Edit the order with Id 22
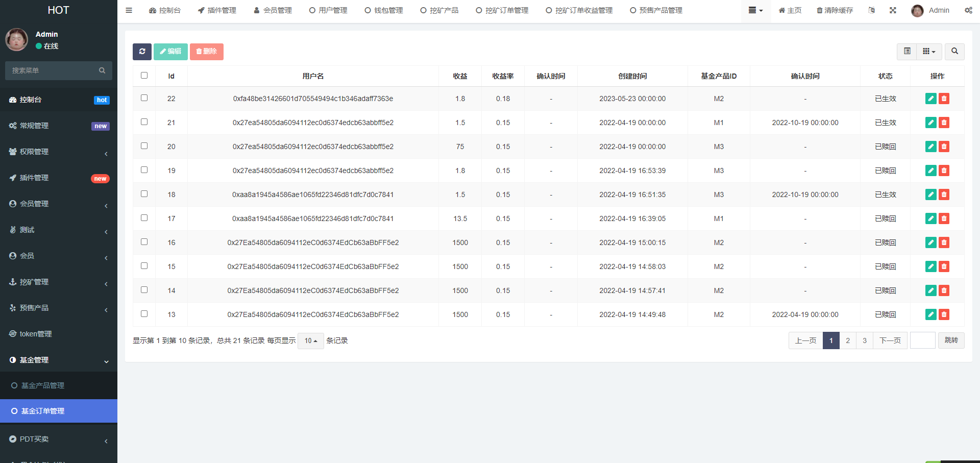The height and width of the screenshot is (463, 980). [930, 99]
